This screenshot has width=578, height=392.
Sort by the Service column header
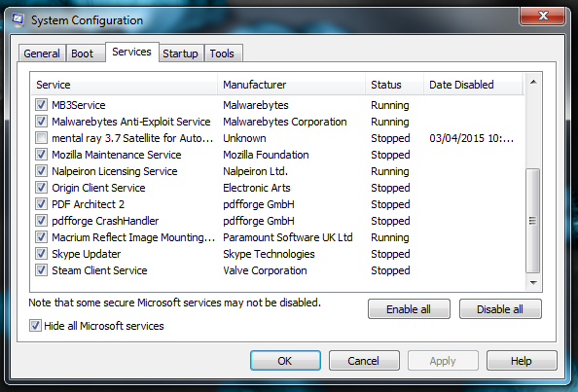click(125, 85)
